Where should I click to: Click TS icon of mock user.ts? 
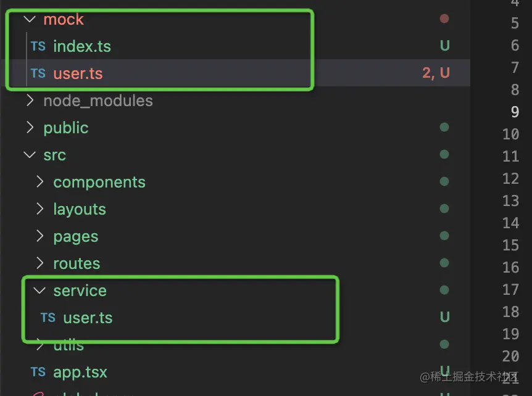coord(38,73)
